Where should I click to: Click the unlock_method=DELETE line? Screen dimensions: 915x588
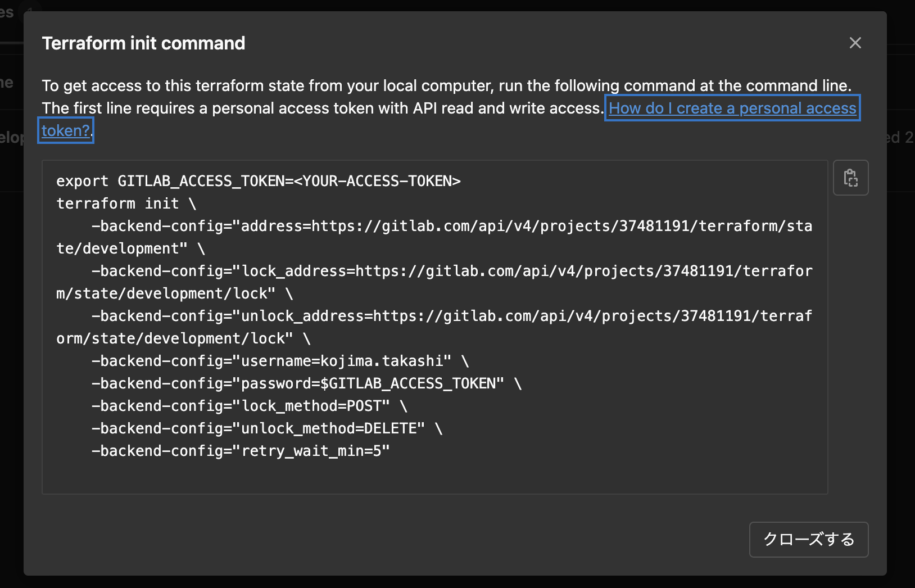click(x=267, y=428)
